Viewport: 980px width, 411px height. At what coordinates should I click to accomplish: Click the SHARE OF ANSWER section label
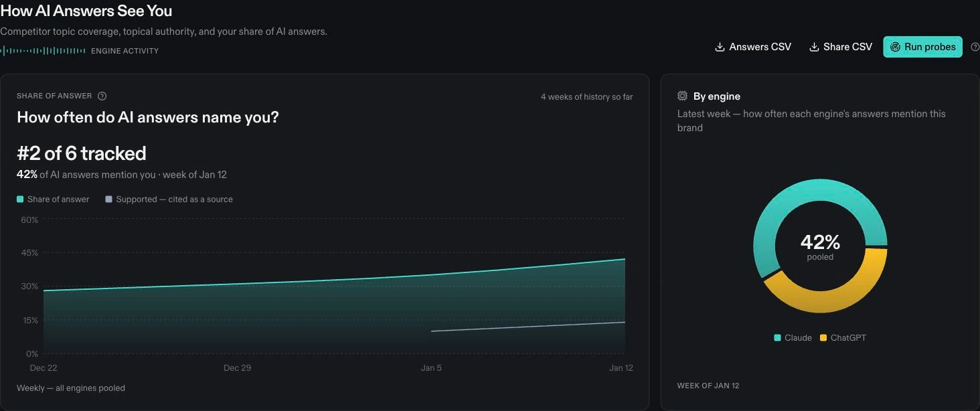[54, 96]
